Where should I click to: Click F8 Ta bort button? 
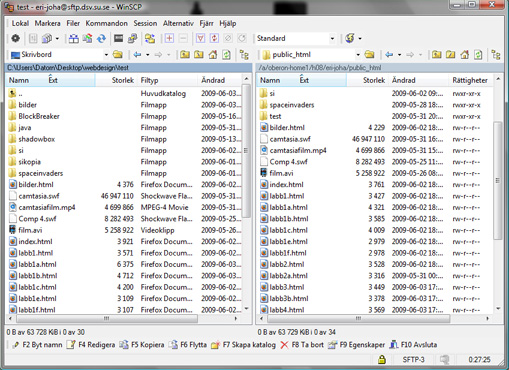[302, 345]
